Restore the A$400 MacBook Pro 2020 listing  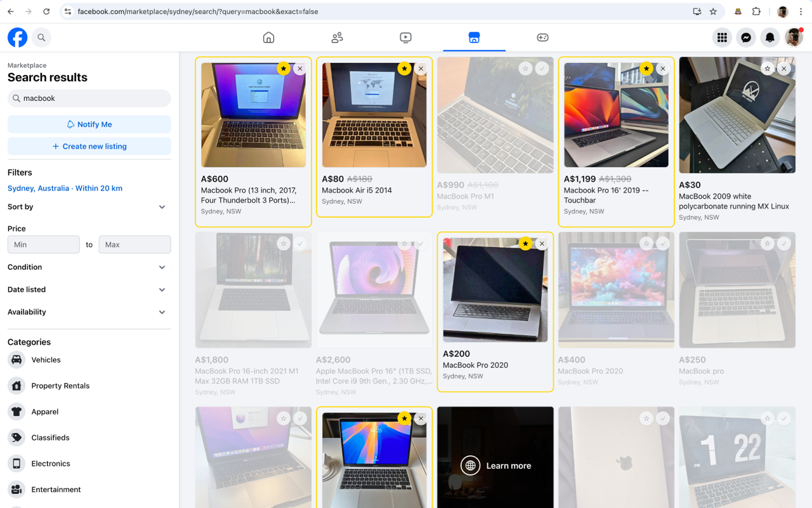pyautogui.click(x=663, y=243)
